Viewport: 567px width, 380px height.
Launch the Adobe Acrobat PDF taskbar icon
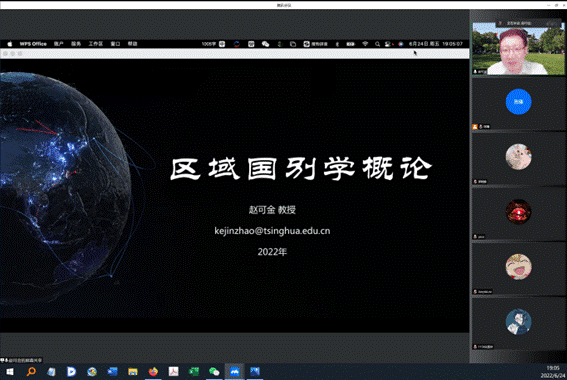click(x=174, y=371)
